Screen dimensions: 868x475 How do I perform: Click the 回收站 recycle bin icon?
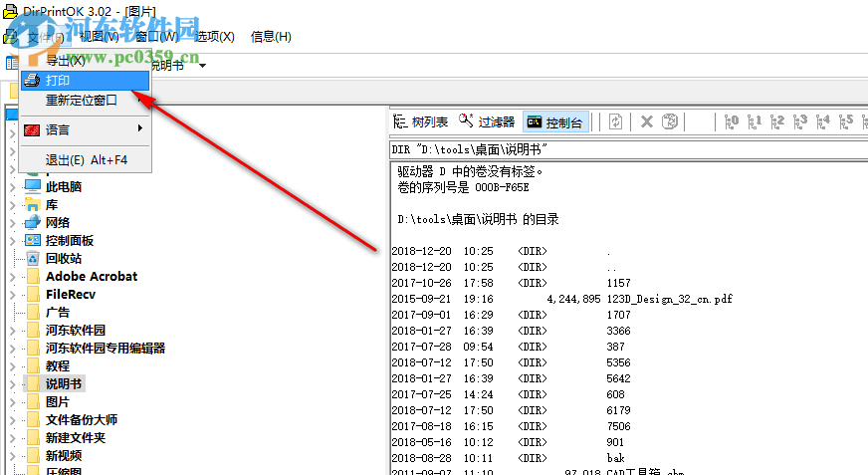(33, 259)
